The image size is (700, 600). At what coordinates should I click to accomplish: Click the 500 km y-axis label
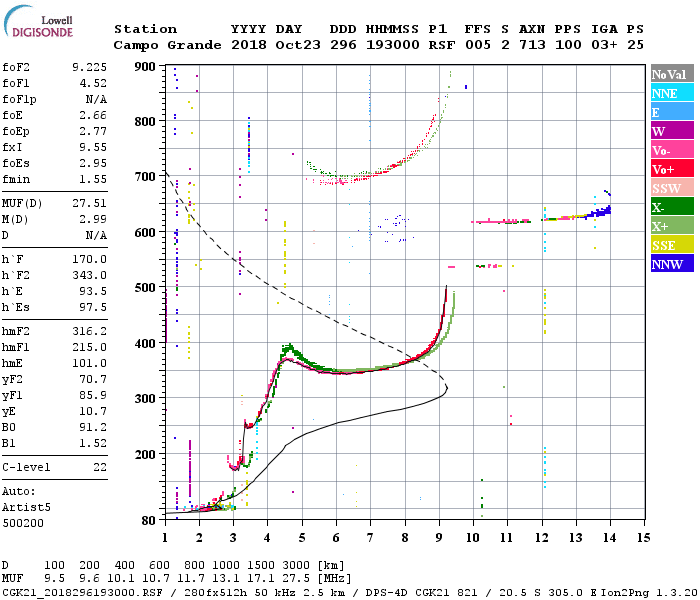[145, 288]
